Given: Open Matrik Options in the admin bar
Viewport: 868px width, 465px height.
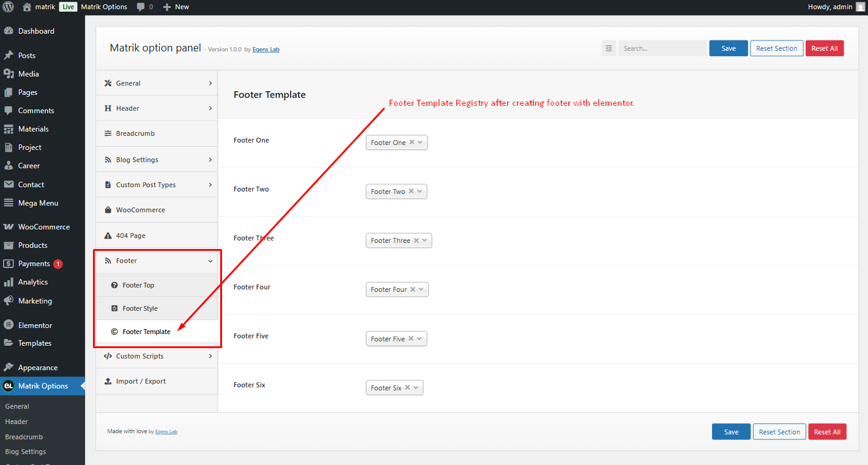Looking at the screenshot, I should tap(104, 7).
